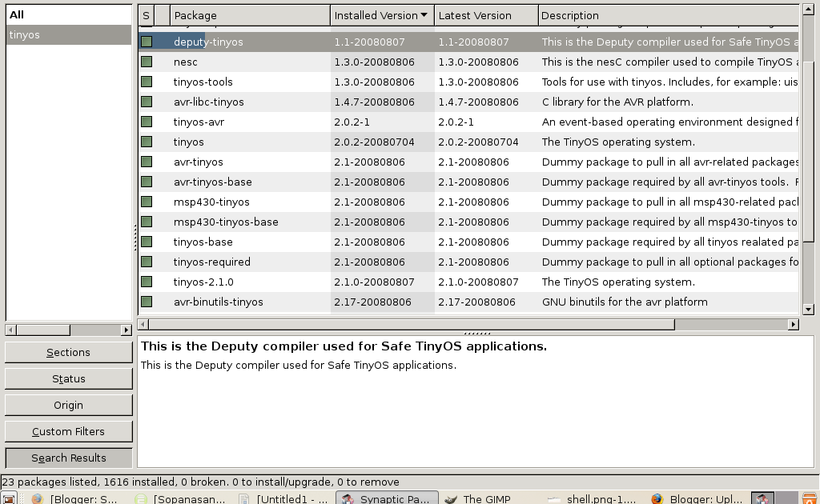Sort by Package column header

pos(250,16)
